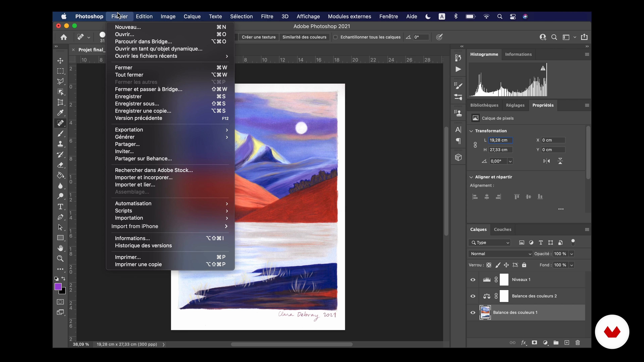Delete the selected layer
Image resolution: width=644 pixels, height=362 pixels.
[577, 343]
